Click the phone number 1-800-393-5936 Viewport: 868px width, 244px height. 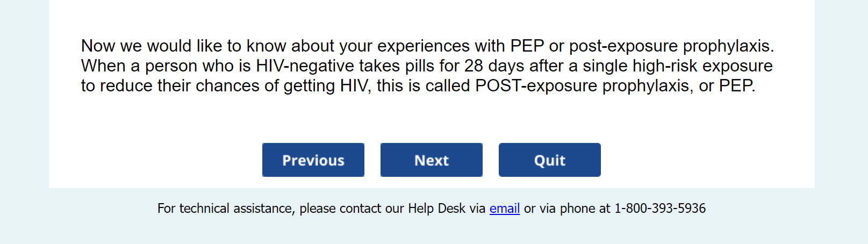[x=659, y=209]
